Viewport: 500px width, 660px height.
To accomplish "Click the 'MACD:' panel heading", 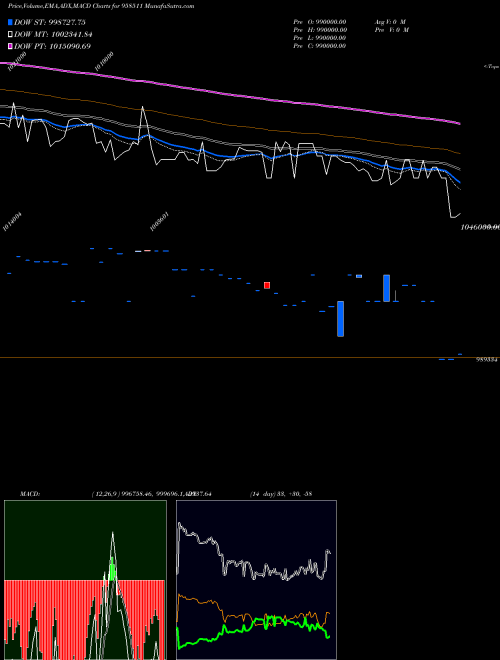I will tap(30, 494).
